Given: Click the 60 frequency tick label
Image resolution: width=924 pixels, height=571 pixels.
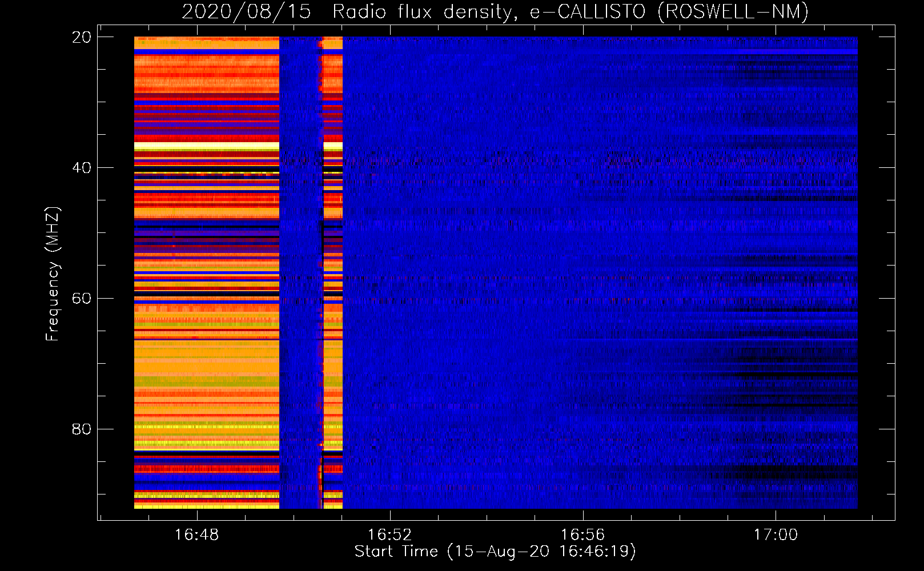Looking at the screenshot, I should coord(82,299).
